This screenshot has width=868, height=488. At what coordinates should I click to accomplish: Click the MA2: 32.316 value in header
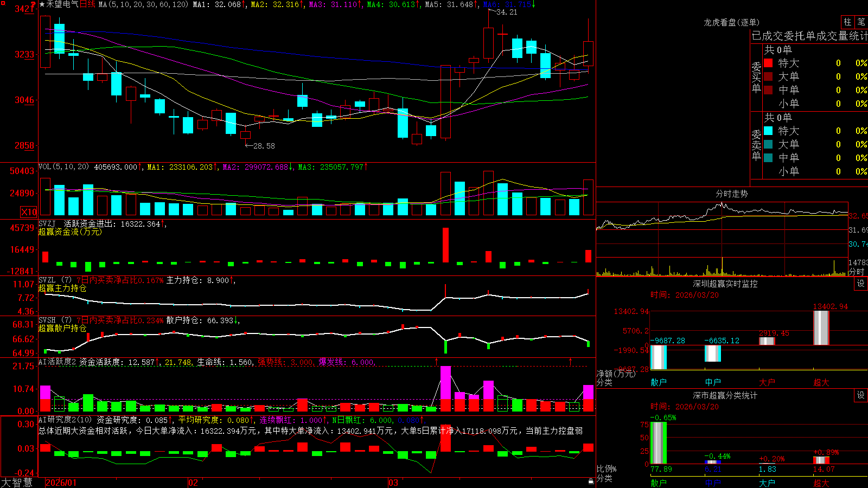pyautogui.click(x=275, y=4)
